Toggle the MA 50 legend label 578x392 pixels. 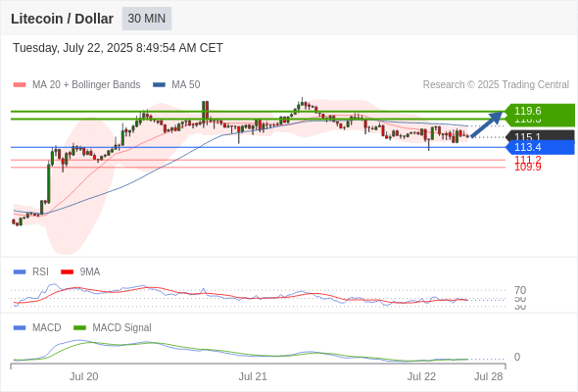click(x=186, y=85)
